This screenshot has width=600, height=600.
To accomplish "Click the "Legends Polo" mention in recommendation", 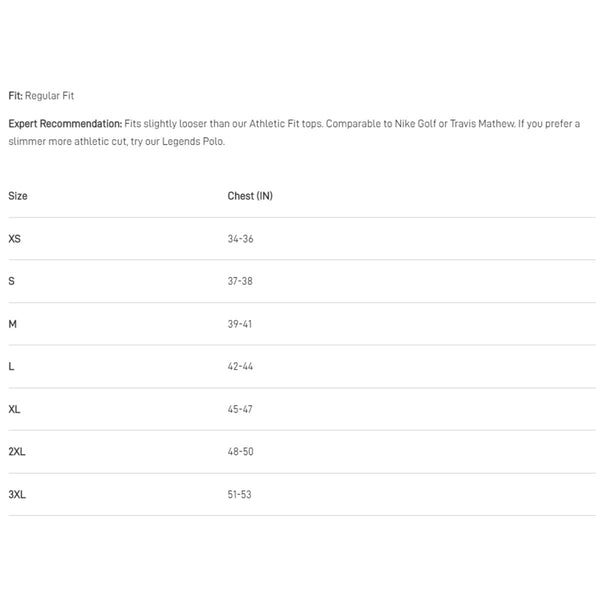I will tap(196, 141).
